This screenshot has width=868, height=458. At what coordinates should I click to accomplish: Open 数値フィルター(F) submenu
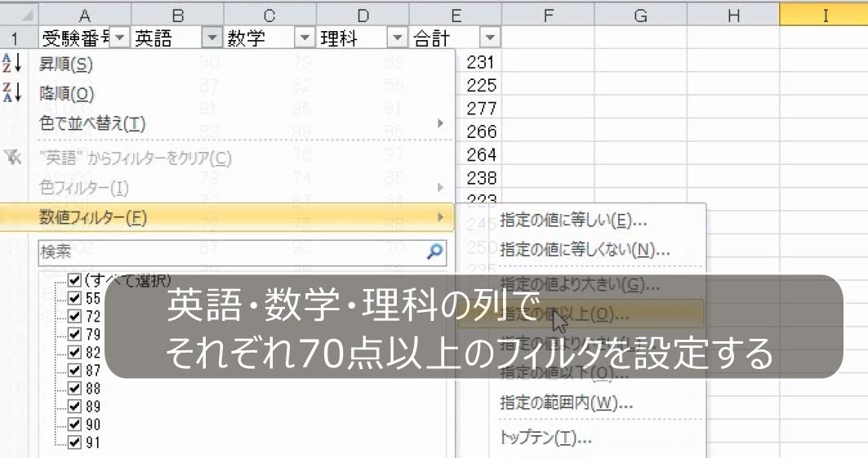227,217
